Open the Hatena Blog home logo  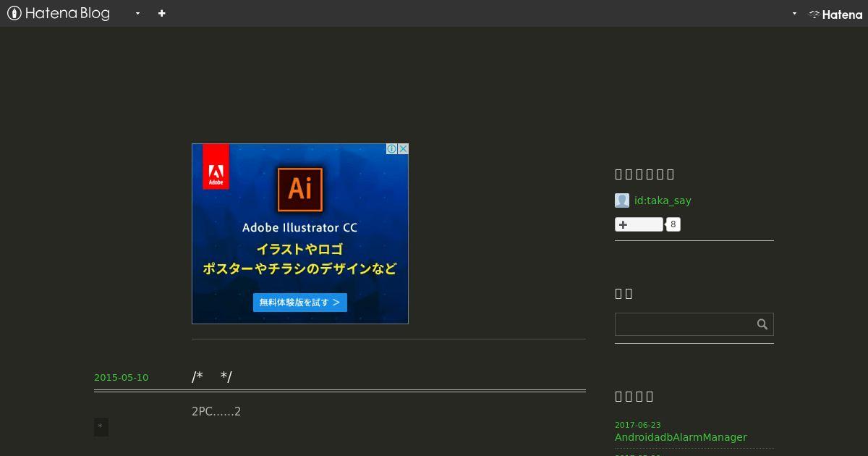pyautogui.click(x=59, y=13)
